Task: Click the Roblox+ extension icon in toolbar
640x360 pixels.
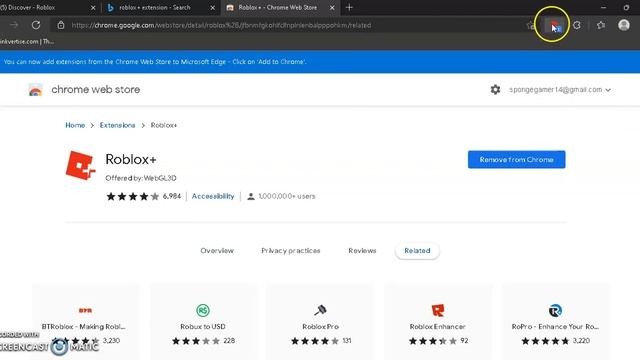Action: pyautogui.click(x=554, y=26)
